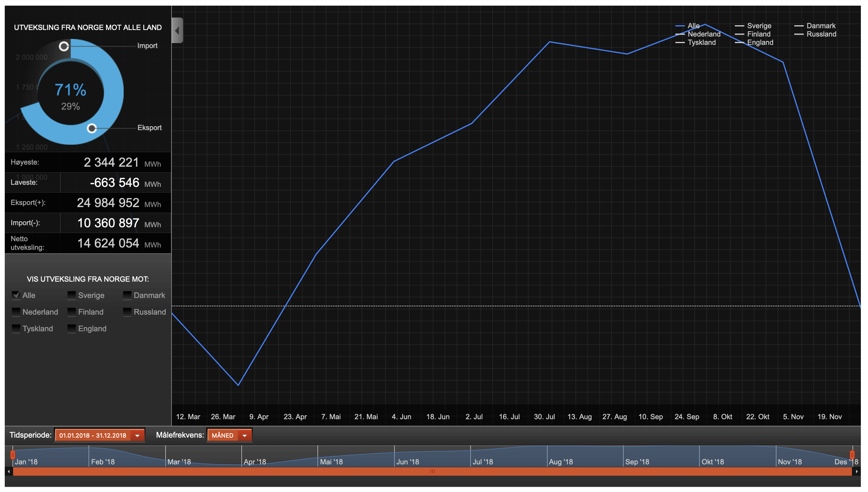868x492 pixels.
Task: Click left scroll arrow on timeline scrollbar
Action: click(9, 471)
